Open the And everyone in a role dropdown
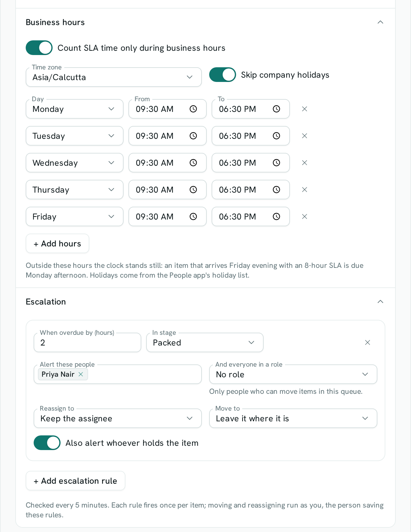 (x=293, y=374)
